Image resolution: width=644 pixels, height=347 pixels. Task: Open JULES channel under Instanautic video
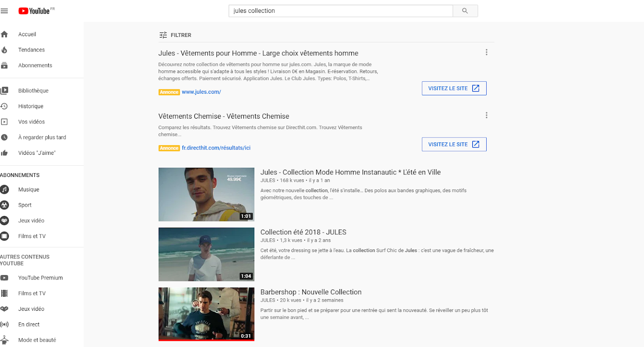tap(268, 181)
